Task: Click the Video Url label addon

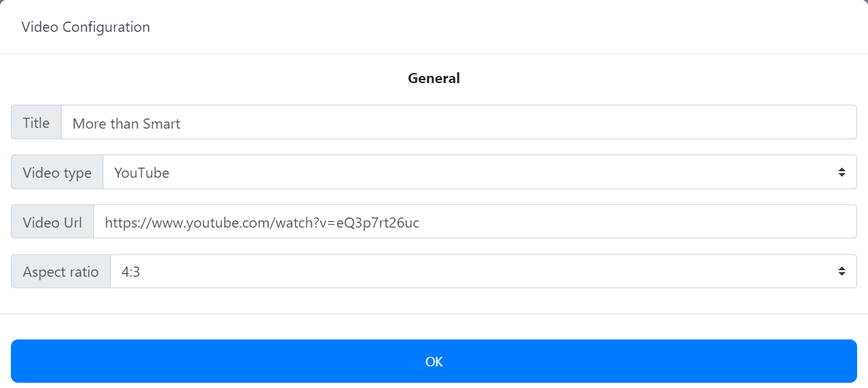Action: 52,223
